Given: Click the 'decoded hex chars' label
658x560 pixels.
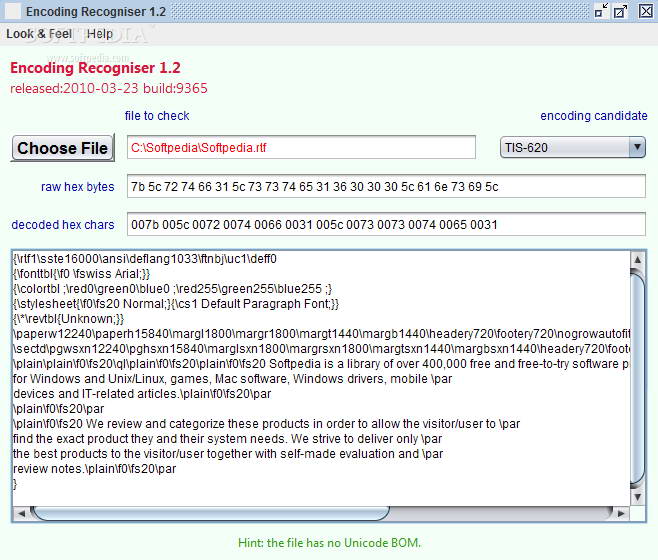Looking at the screenshot, I should click(63, 225).
